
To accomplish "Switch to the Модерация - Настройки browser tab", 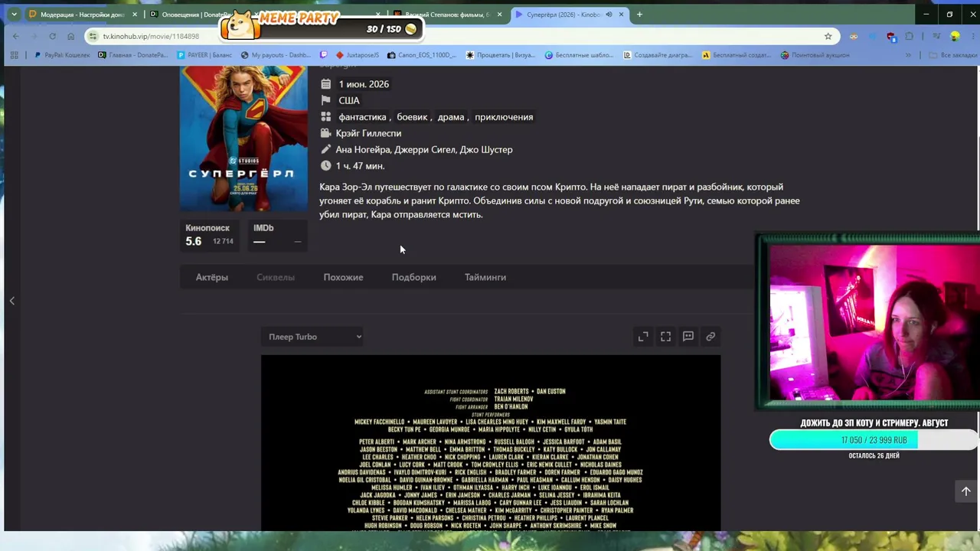I will [x=83, y=15].
